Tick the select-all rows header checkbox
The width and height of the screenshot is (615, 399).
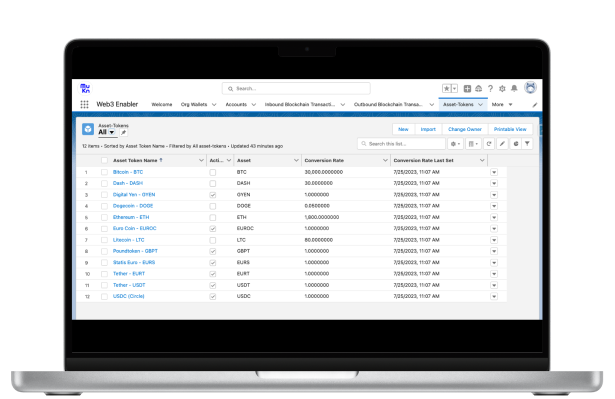104,160
